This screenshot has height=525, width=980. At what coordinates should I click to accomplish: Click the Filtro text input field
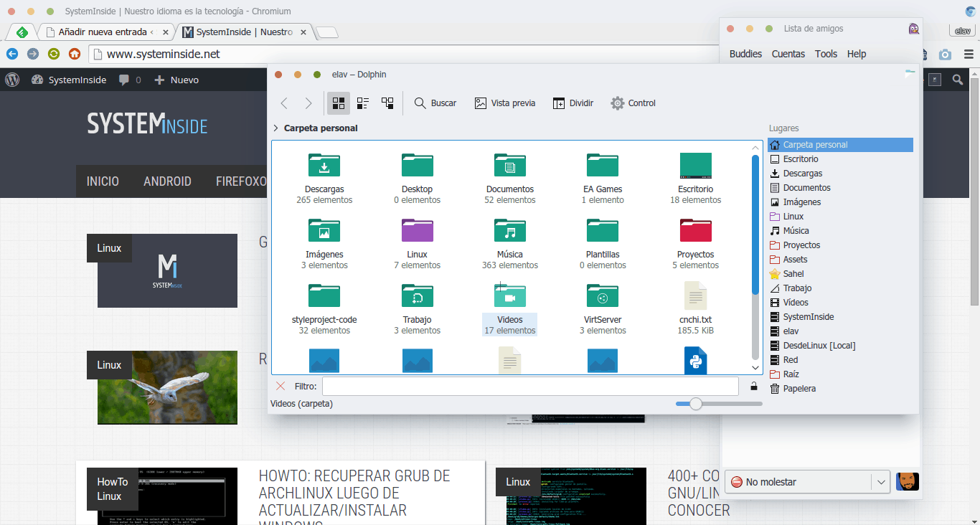529,387
